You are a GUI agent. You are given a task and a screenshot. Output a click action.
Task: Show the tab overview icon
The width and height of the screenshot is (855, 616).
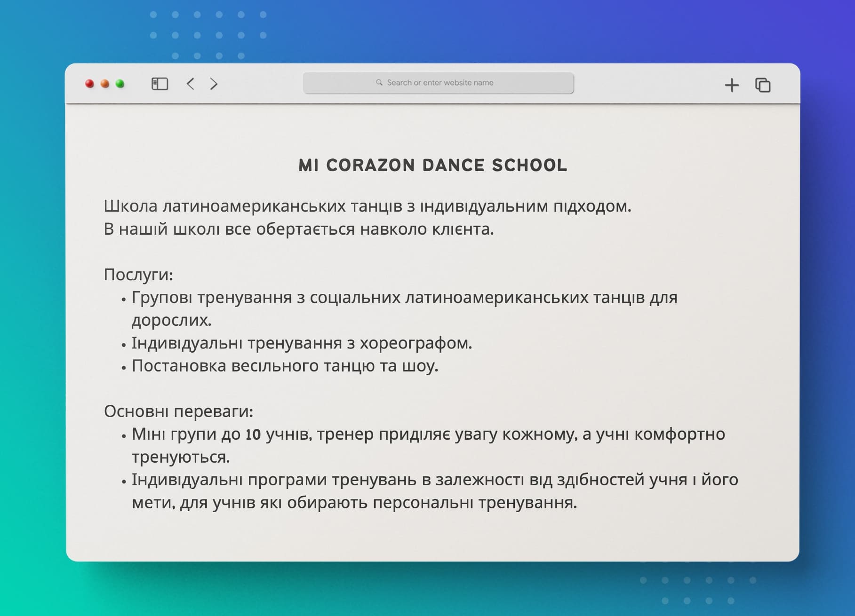pyautogui.click(x=762, y=85)
